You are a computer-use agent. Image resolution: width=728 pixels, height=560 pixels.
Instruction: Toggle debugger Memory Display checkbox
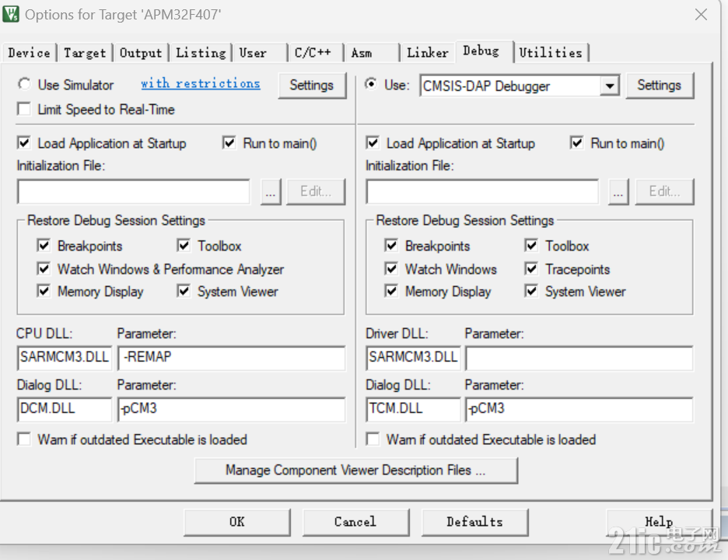(x=391, y=291)
